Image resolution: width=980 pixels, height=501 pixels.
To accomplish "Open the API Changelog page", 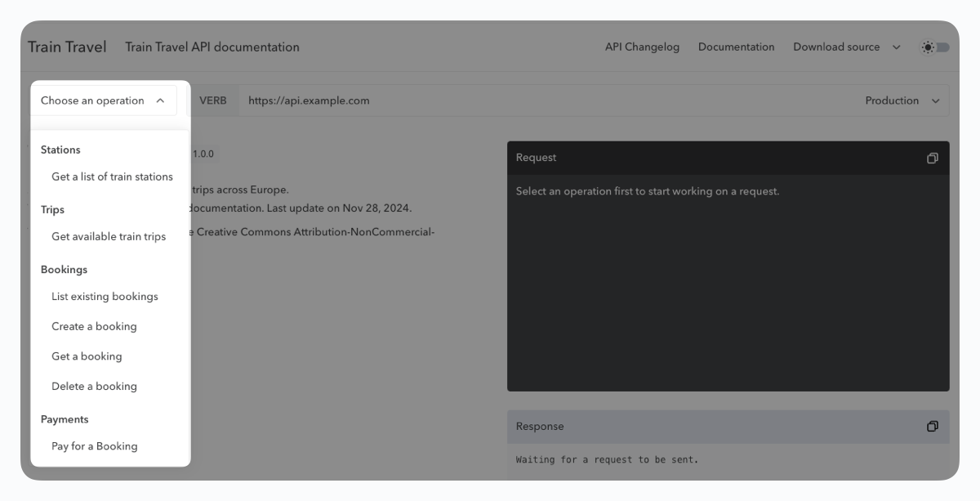I will tap(642, 47).
